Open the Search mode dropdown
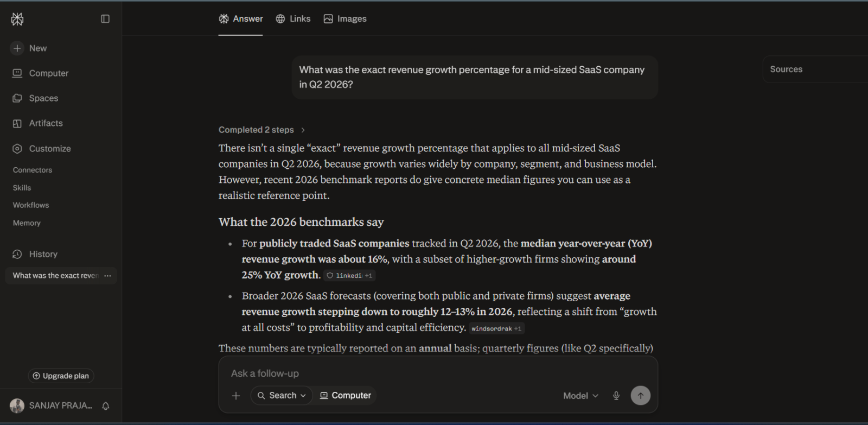This screenshot has width=868, height=425. pyautogui.click(x=282, y=396)
